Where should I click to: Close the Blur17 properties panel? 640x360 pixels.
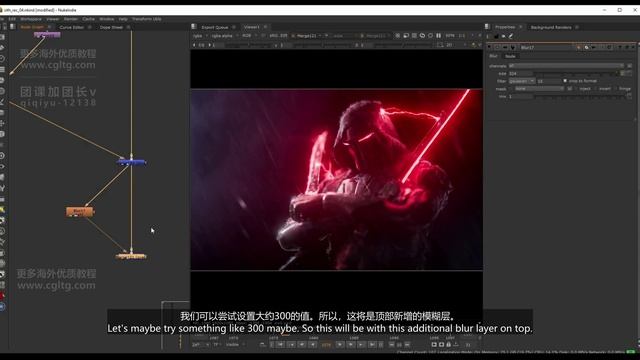click(633, 47)
